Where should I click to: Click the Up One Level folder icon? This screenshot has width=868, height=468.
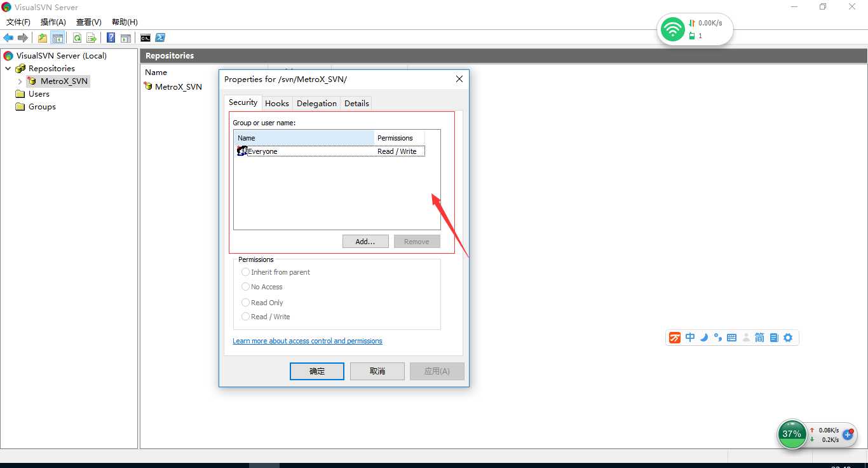coord(43,38)
